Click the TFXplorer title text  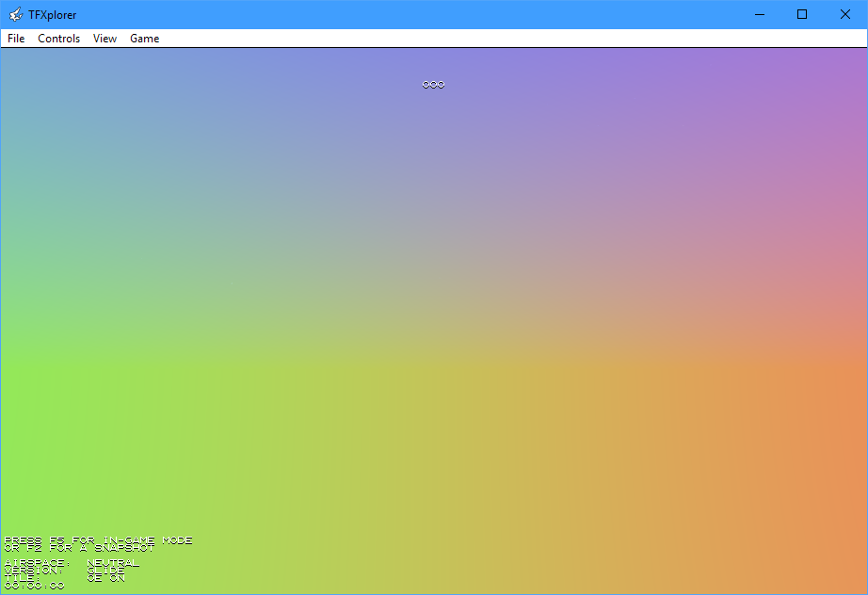(53, 14)
